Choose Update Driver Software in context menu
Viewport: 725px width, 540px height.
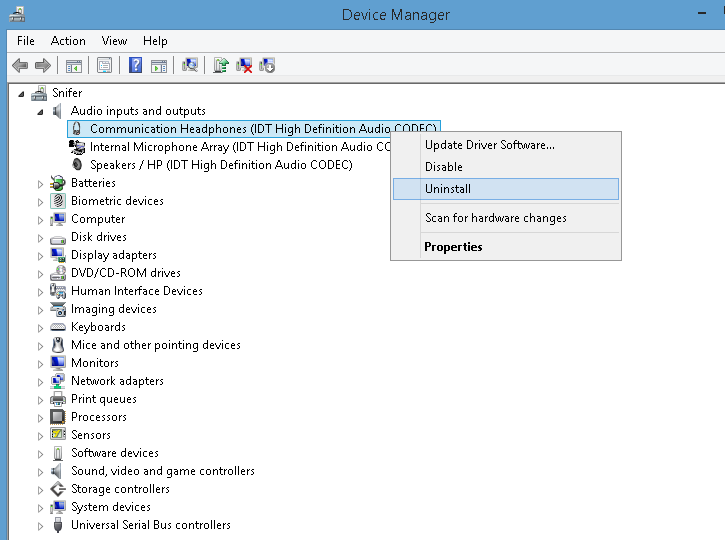pos(506,145)
